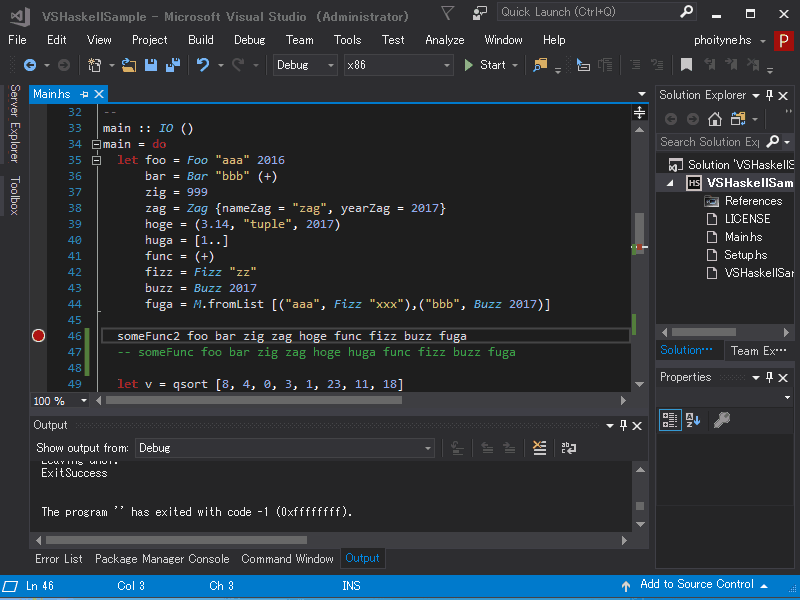This screenshot has width=800, height=600.
Task: Click the Find in Files toolbar icon
Action: click(x=540, y=65)
